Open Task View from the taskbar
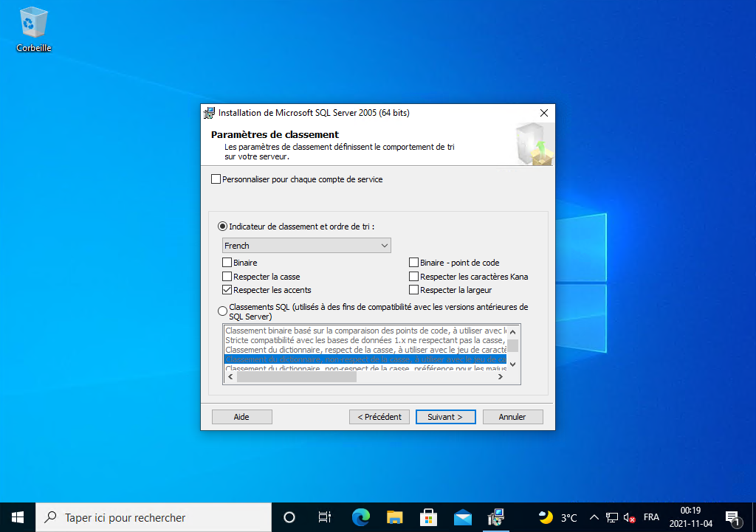Image resolution: width=756 pixels, height=532 pixels. [323, 517]
